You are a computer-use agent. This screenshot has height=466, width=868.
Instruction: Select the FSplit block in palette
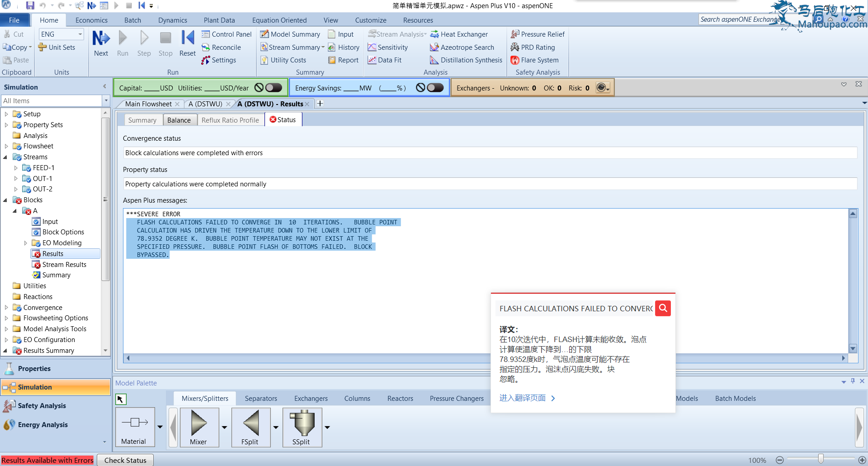point(250,427)
